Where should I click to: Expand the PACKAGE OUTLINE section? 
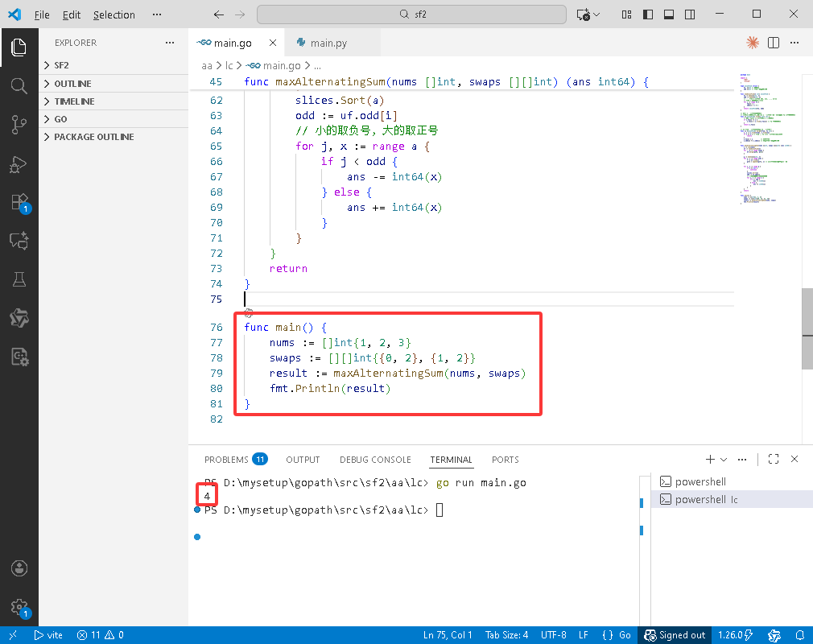click(x=113, y=137)
